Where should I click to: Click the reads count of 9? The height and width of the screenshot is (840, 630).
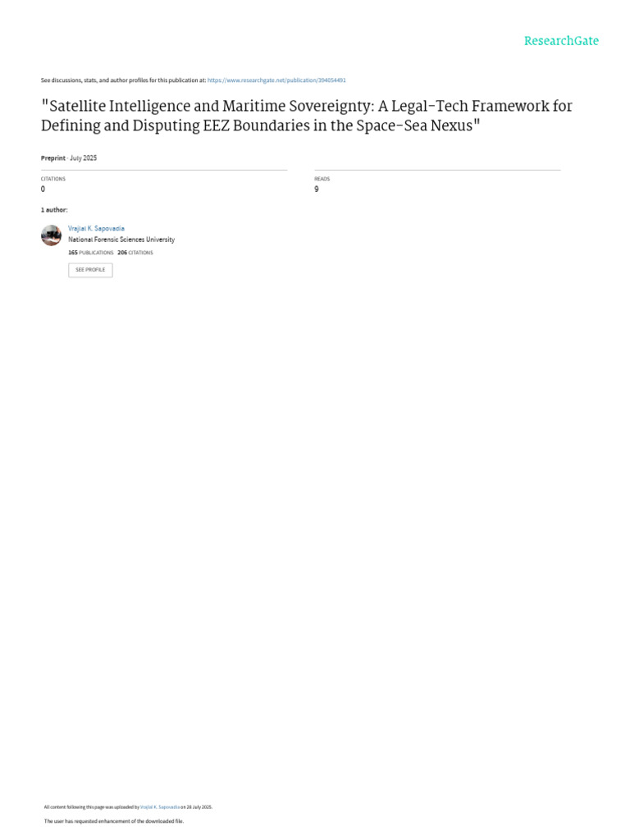[x=317, y=189]
